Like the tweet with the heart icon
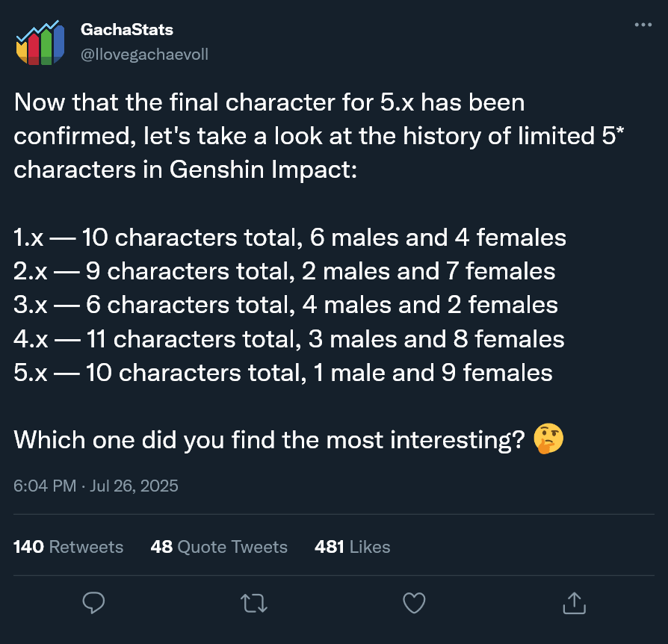Viewport: 668px width, 644px height. (413, 603)
